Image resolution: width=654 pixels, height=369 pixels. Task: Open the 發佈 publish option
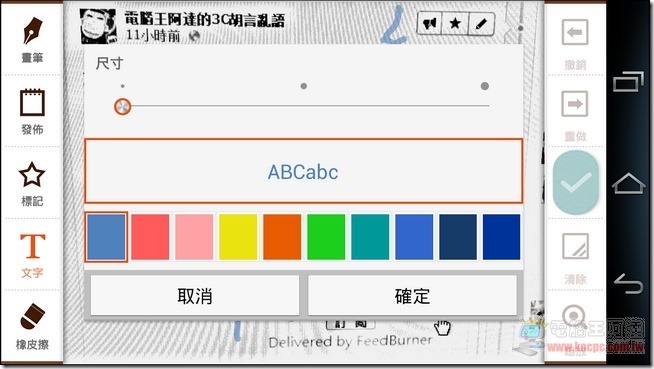click(x=33, y=112)
